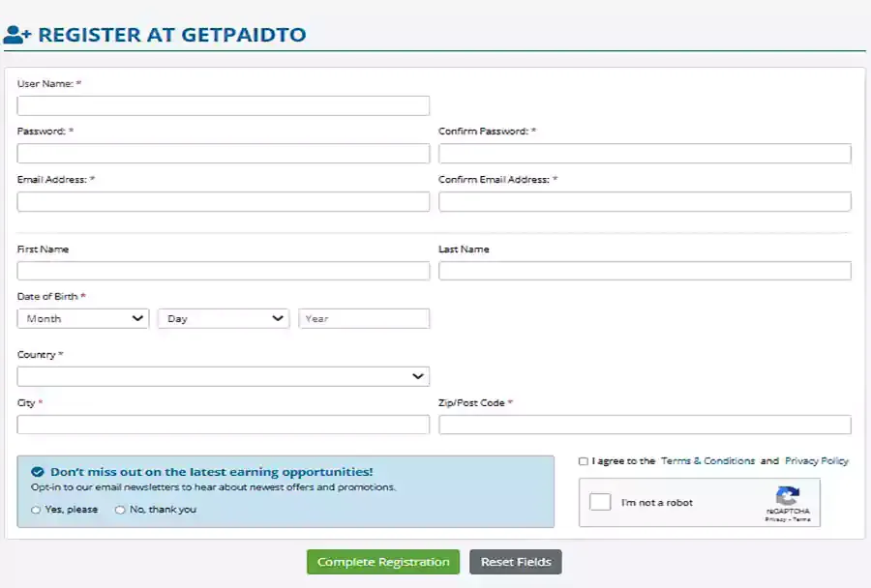Viewport: 871px width, 588px height.
Task: Click the reCAPTCHA logo icon
Action: click(x=787, y=495)
